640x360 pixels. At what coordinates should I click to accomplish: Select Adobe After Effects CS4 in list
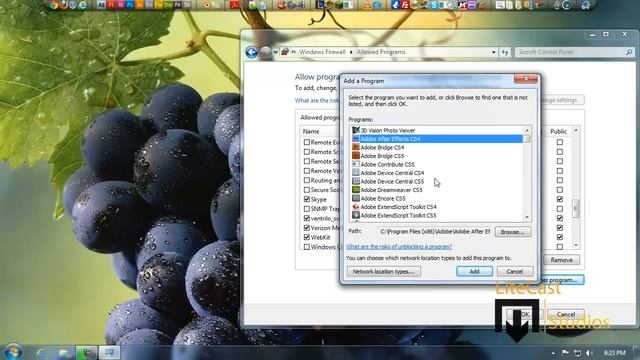point(437,139)
